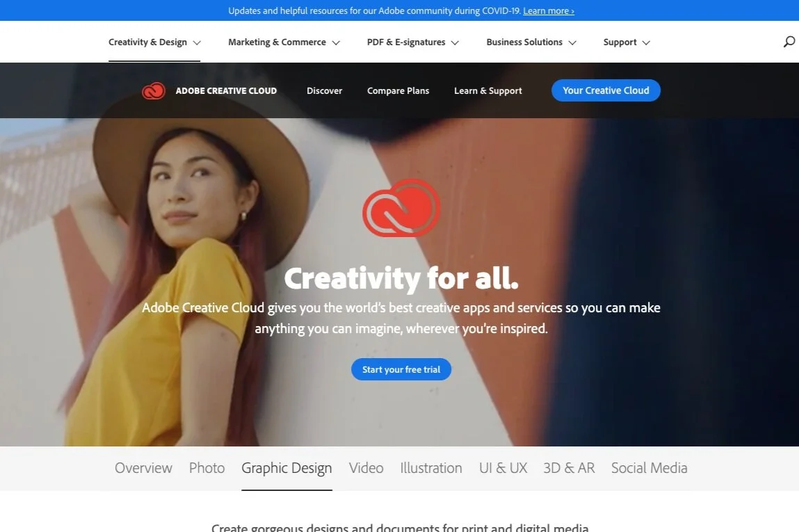Viewport: 799px width, 532px height.
Task: Follow the COVID-19 Learn more link
Action: pos(548,10)
